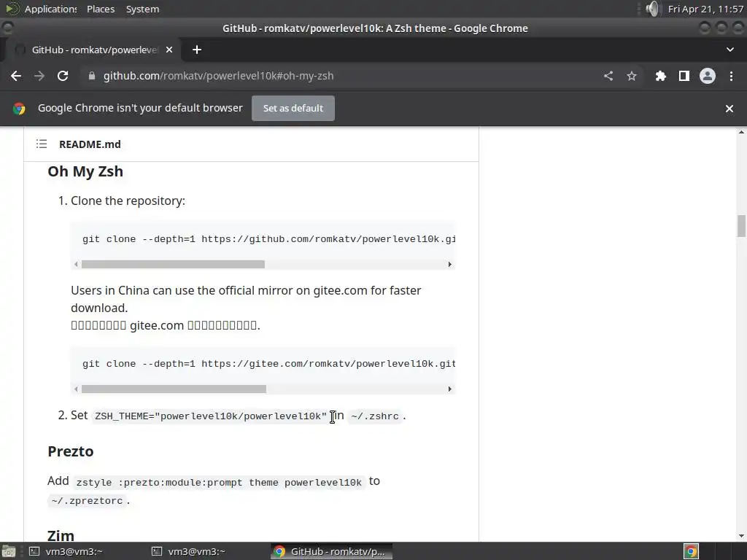Click the zstyle prezto code snippet
Viewport: 747px width, 560px height.
219,483
